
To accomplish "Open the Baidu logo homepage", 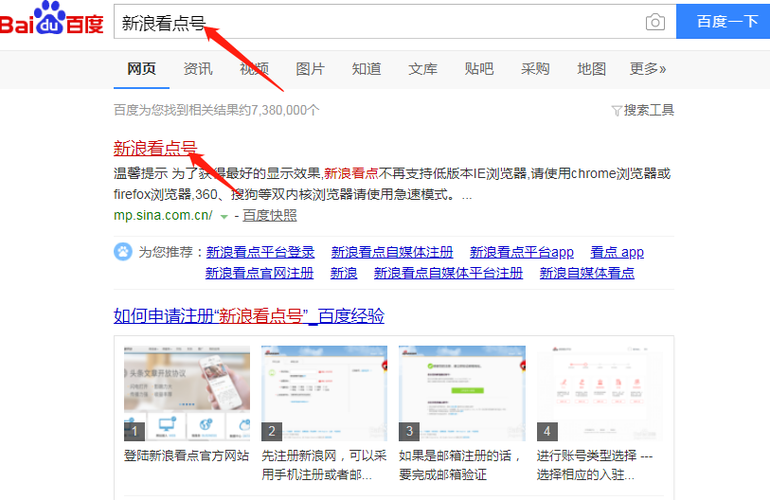I will 52,19.
